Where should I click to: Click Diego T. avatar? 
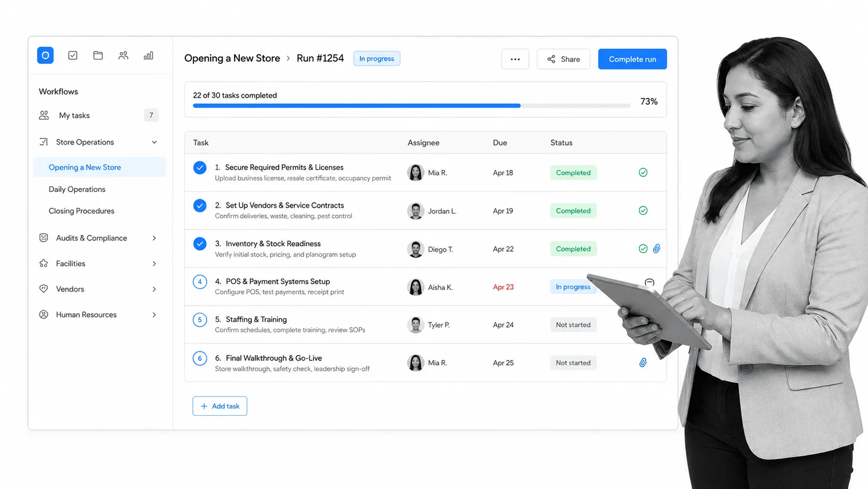click(x=415, y=249)
